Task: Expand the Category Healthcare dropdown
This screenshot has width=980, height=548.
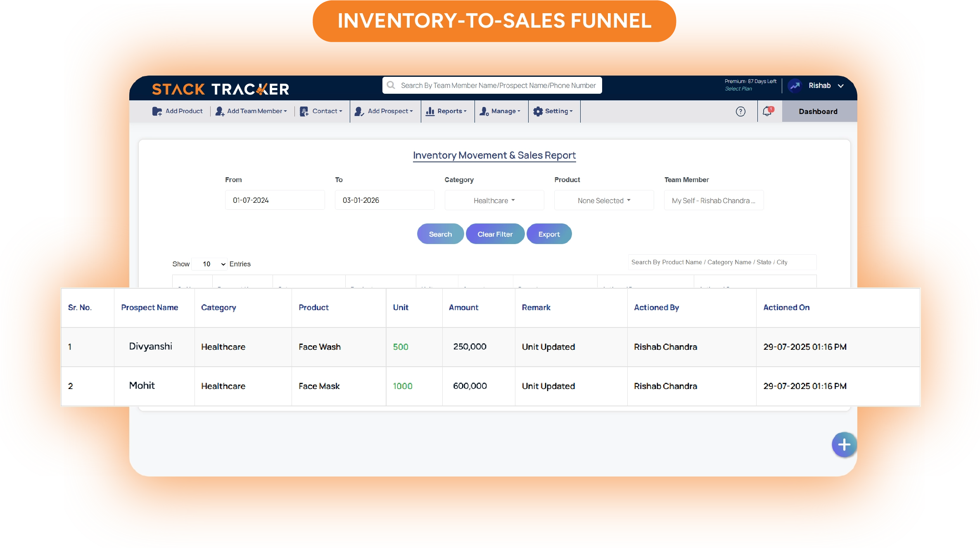Action: coord(494,200)
